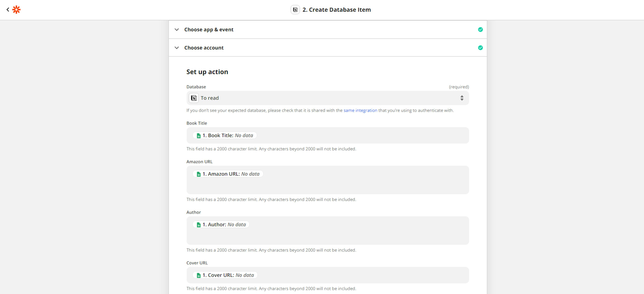Open the Database dropdown showing To read
The height and width of the screenshot is (294, 644).
328,98
